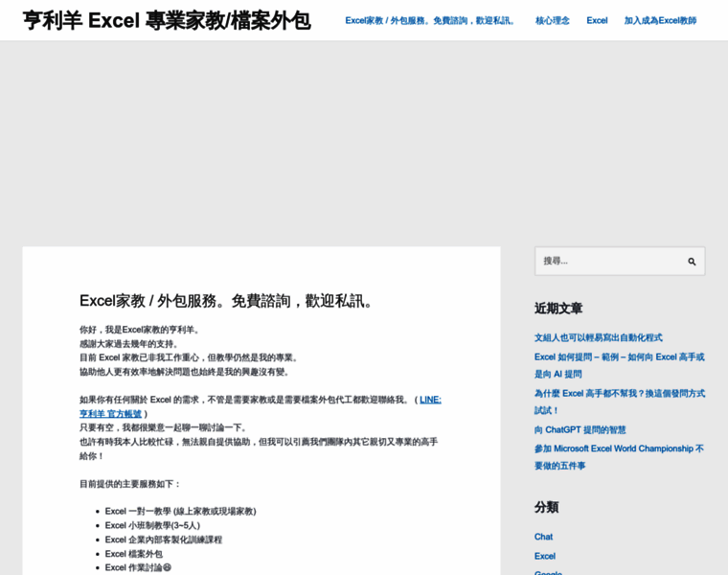Screen dimensions: 728x575
Task: Open the site title 亨利羊 Excel 專業家教/檔案外包
Action: 167,20
